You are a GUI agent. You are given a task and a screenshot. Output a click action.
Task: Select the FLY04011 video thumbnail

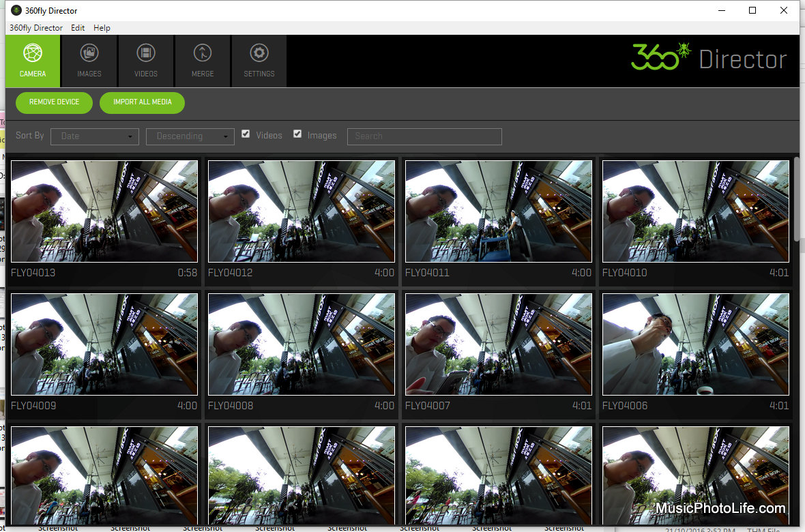499,211
